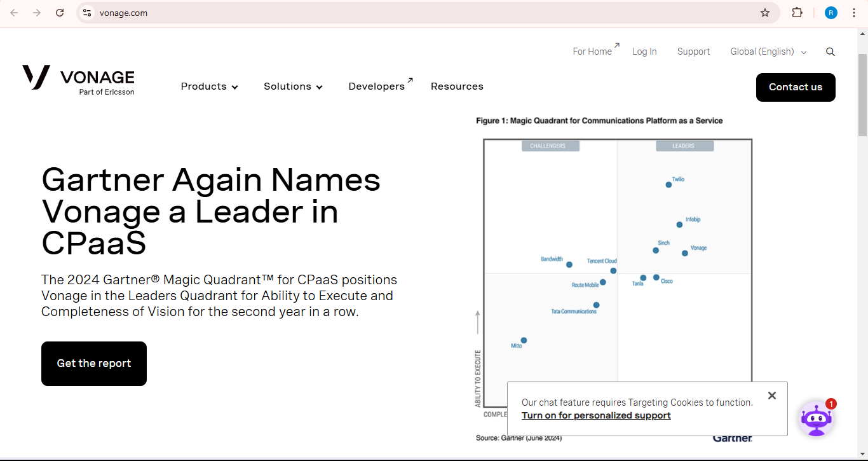The image size is (868, 461).
Task: Click the Mitto label in the chart
Action: (516, 346)
